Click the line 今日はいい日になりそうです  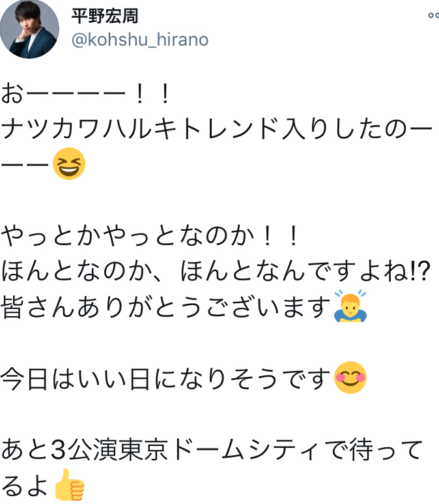(166, 378)
